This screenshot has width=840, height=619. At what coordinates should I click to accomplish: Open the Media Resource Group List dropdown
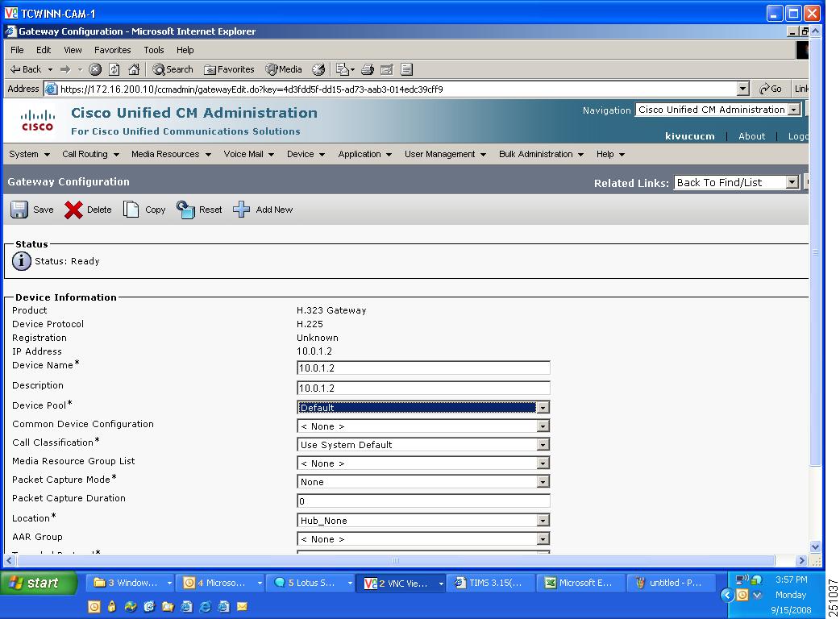tap(543, 463)
